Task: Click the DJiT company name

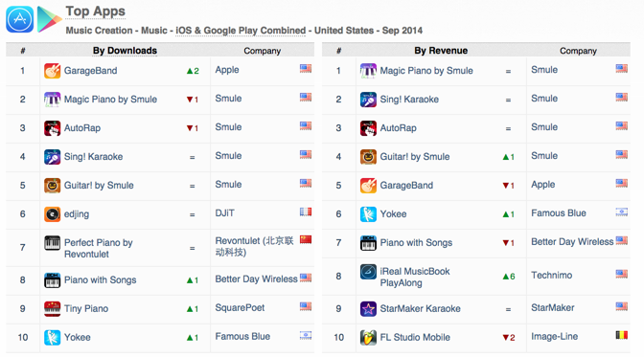Action: (x=224, y=213)
